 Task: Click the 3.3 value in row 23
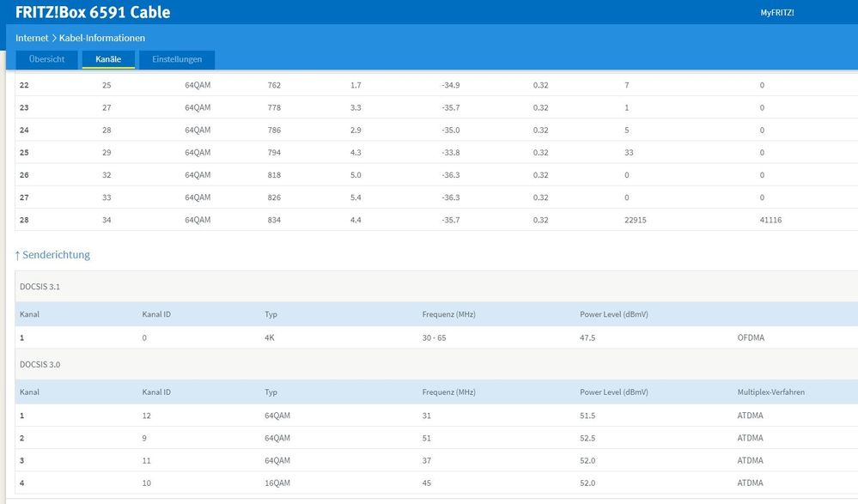[356, 108]
